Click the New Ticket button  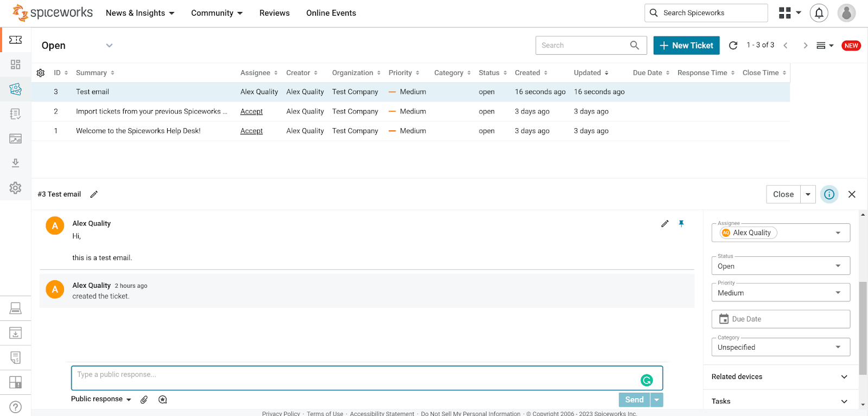point(686,46)
